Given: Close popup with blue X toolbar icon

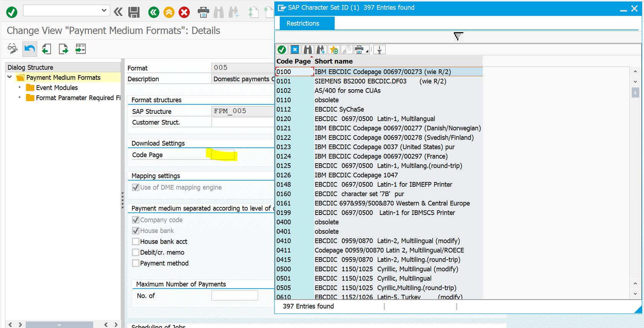Looking at the screenshot, I should [295, 49].
